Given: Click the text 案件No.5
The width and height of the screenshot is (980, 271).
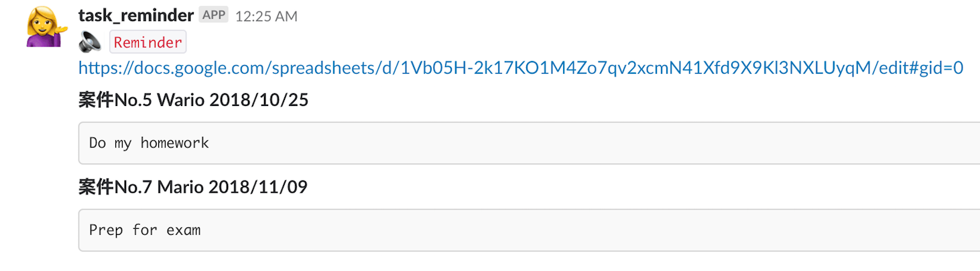Looking at the screenshot, I should (116, 100).
